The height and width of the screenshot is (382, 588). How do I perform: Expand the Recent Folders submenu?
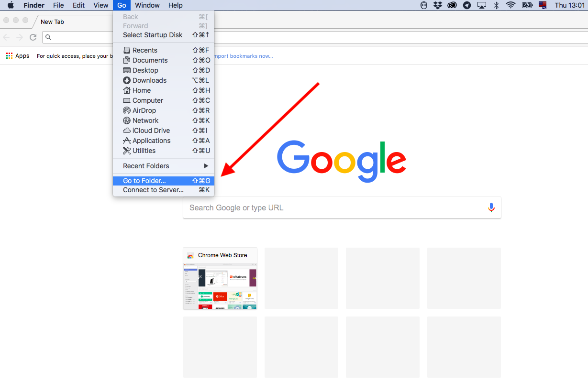pos(164,166)
